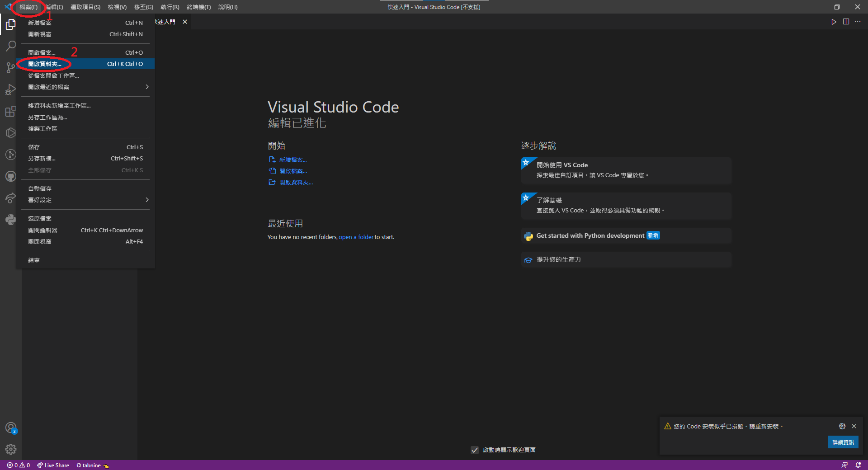Image resolution: width=868 pixels, height=470 pixels.
Task: Choose 複製工作區 menu entry
Action: pos(85,128)
